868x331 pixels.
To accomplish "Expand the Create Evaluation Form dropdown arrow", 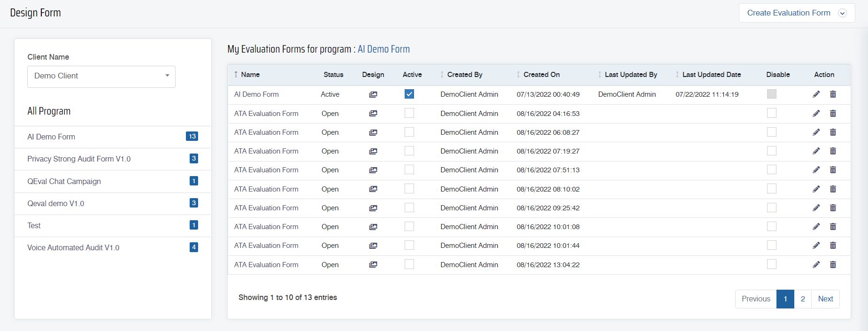I will coord(842,13).
